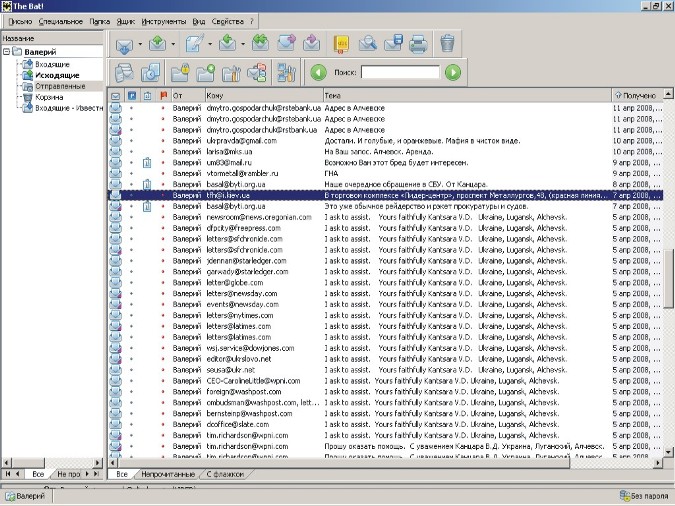Sort by envelope status column icon

[115, 96]
